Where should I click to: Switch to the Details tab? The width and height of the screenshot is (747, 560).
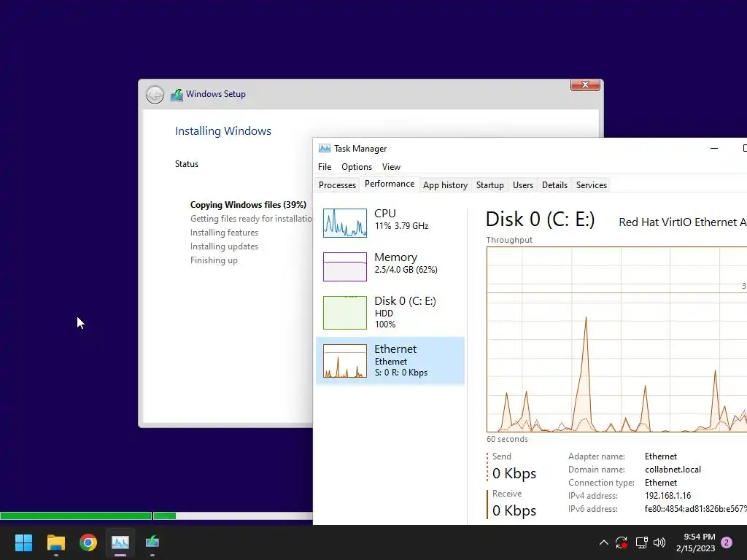(x=554, y=185)
